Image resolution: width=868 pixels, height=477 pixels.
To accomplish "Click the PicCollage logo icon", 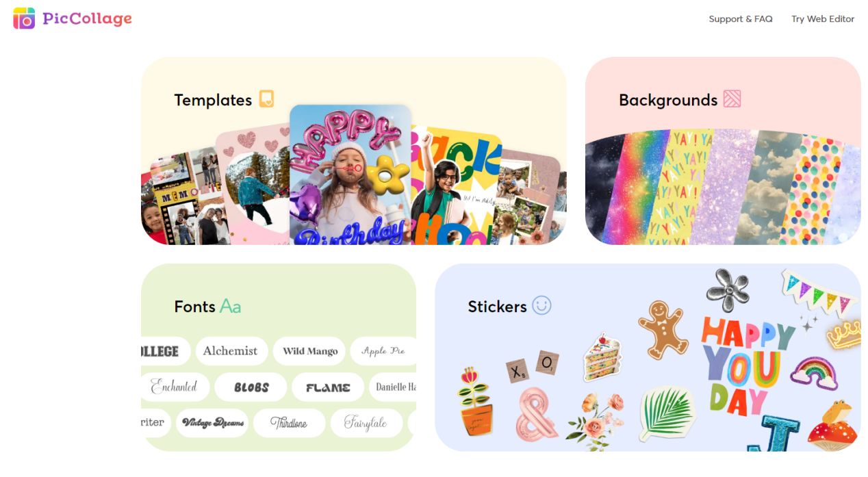I will tap(24, 18).
